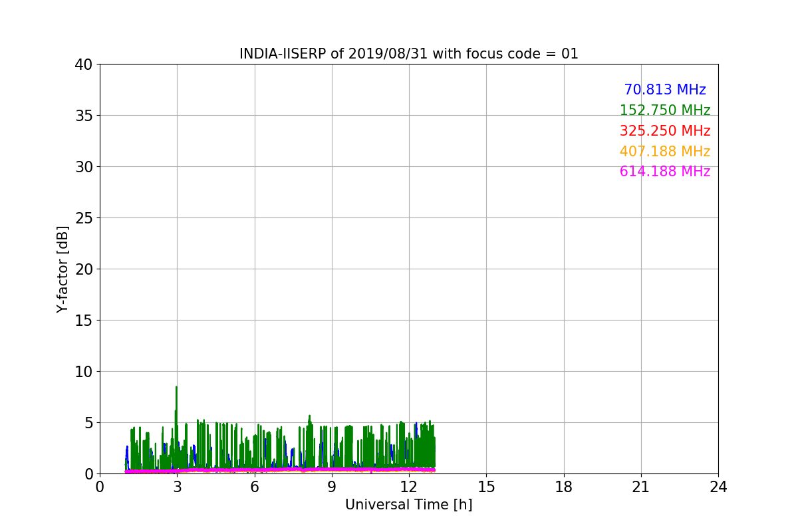The width and height of the screenshot is (798, 532).
Task: Click the y-axis tick label 35
Action: pos(84,116)
